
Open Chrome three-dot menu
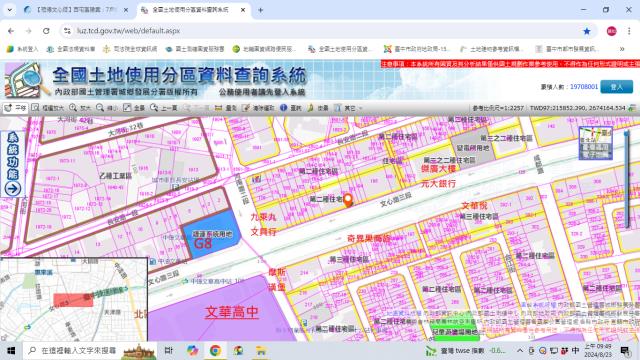tap(629, 31)
